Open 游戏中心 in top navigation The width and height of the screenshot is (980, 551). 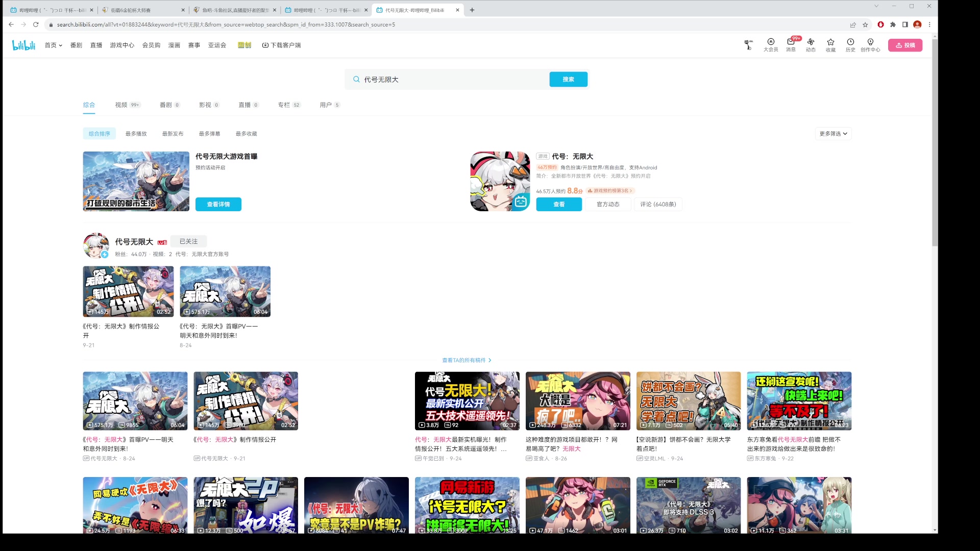(122, 45)
